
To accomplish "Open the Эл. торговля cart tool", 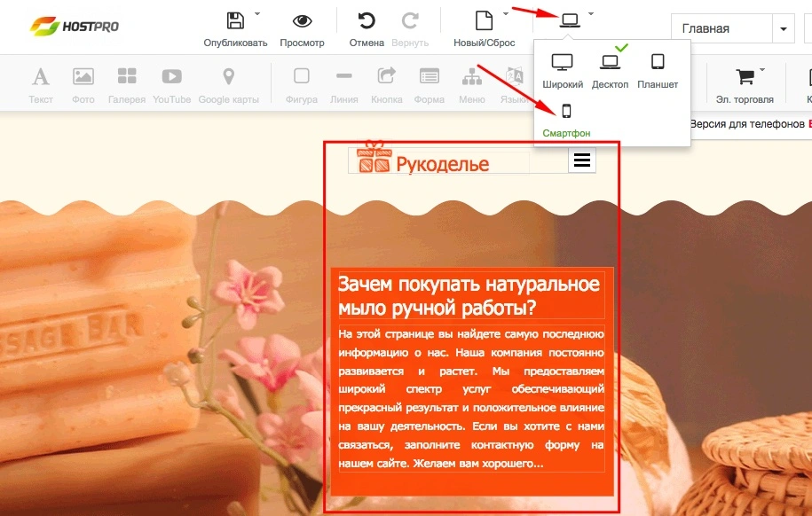I will click(x=745, y=85).
